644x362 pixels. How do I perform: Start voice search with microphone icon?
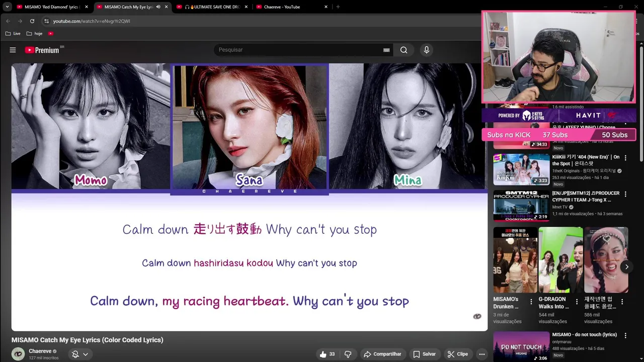click(426, 50)
